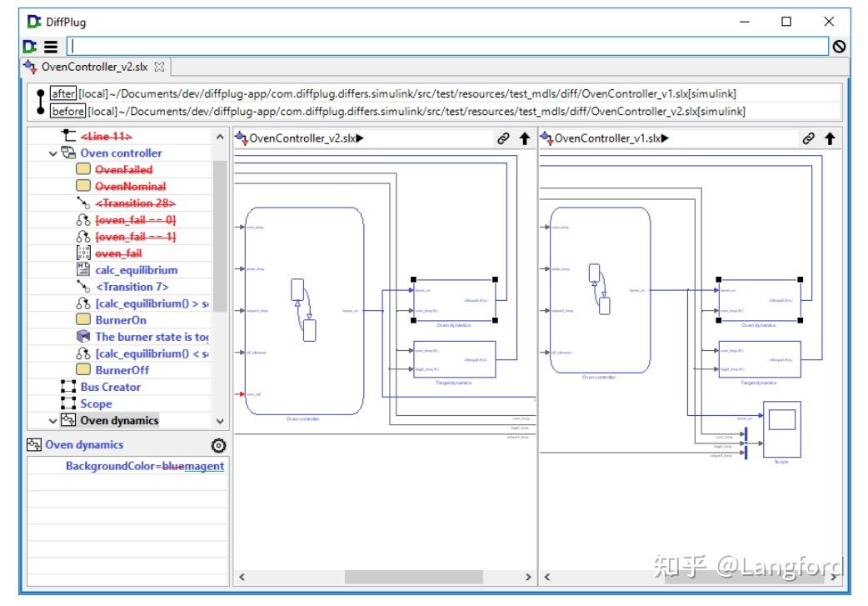
Task: Go up a level in the v1 pane
Action: pos(829,138)
